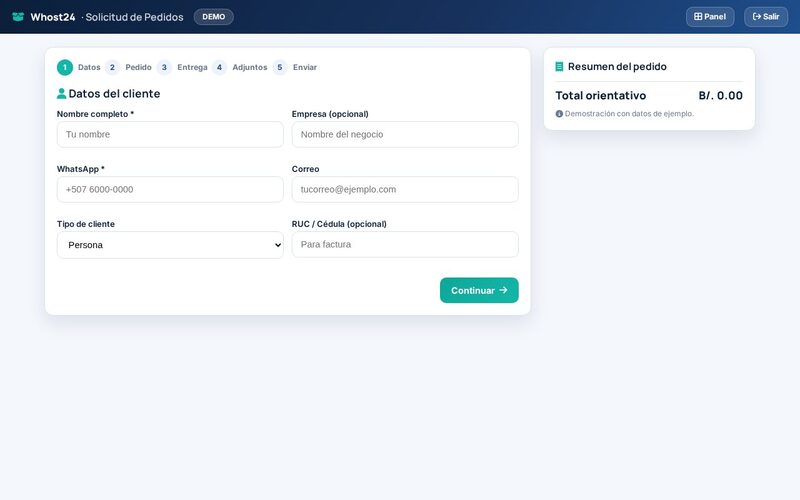Click the person icon beside Datos del cliente
The height and width of the screenshot is (500, 800).
pos(61,93)
